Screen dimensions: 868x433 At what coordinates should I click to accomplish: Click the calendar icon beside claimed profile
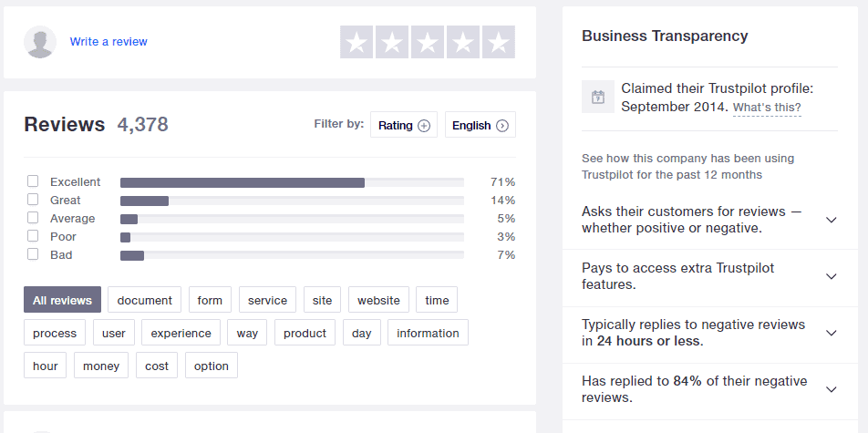pos(598,97)
